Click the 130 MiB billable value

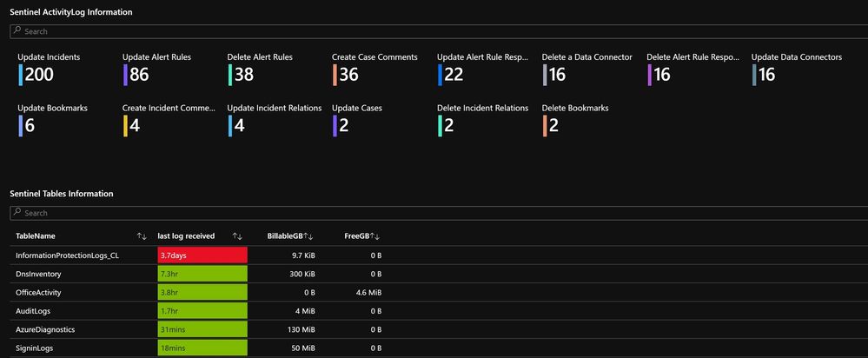pyautogui.click(x=302, y=329)
